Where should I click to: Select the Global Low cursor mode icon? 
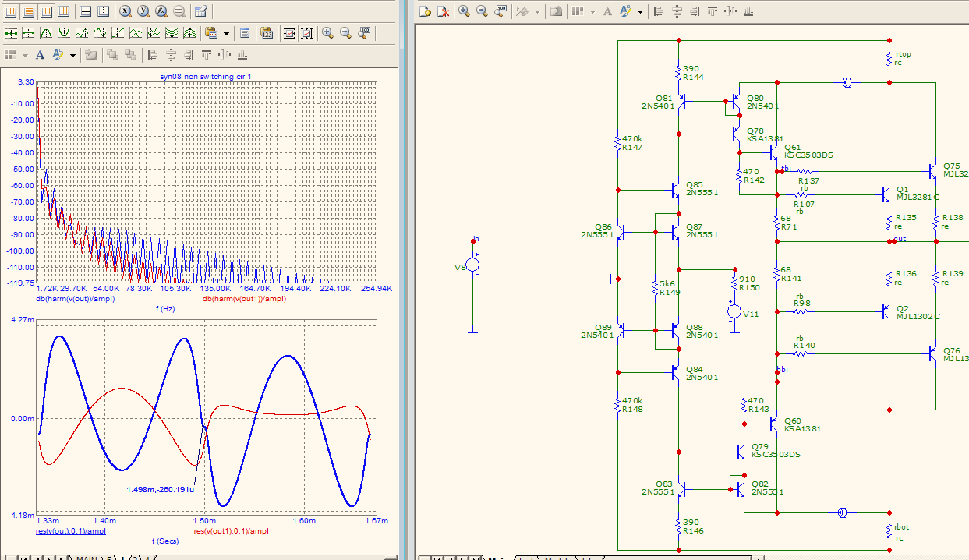[189, 33]
